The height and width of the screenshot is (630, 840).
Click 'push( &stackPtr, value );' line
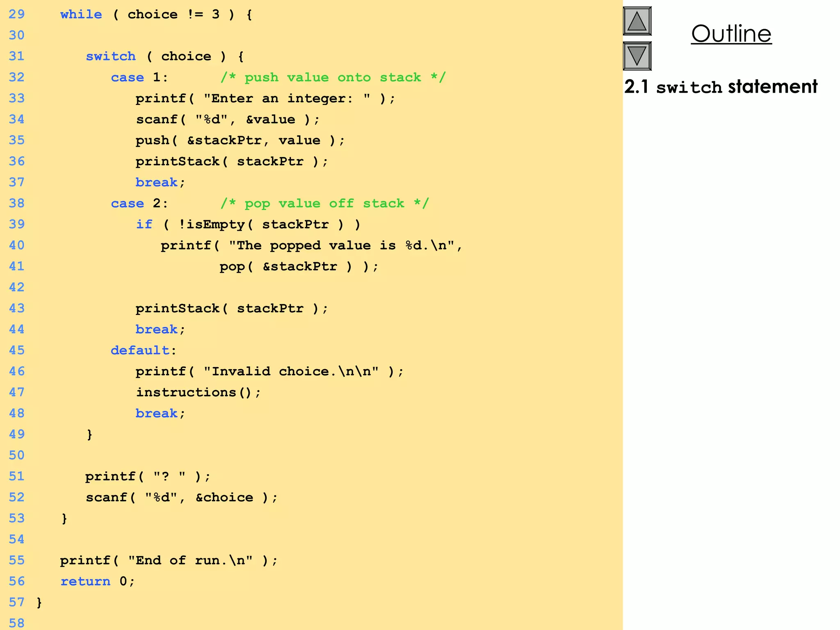(x=240, y=141)
